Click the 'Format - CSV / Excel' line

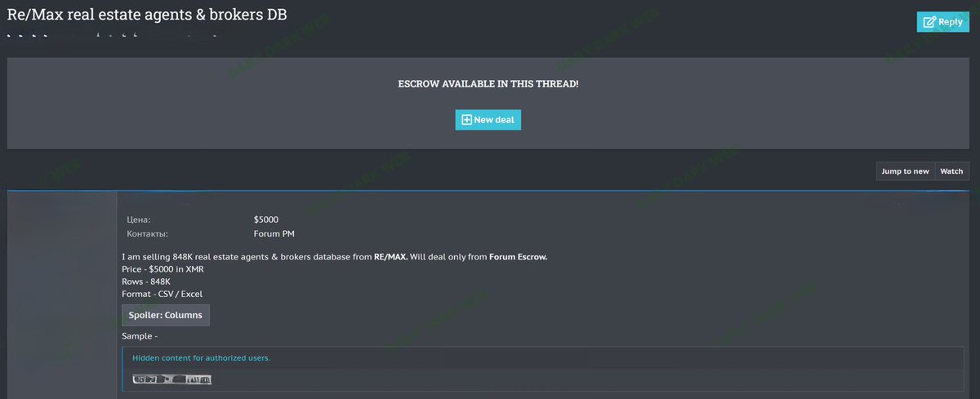(162, 294)
